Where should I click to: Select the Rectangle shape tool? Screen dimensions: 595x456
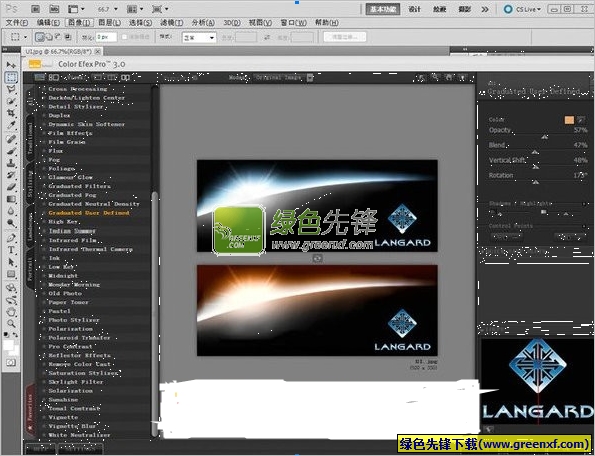11,274
